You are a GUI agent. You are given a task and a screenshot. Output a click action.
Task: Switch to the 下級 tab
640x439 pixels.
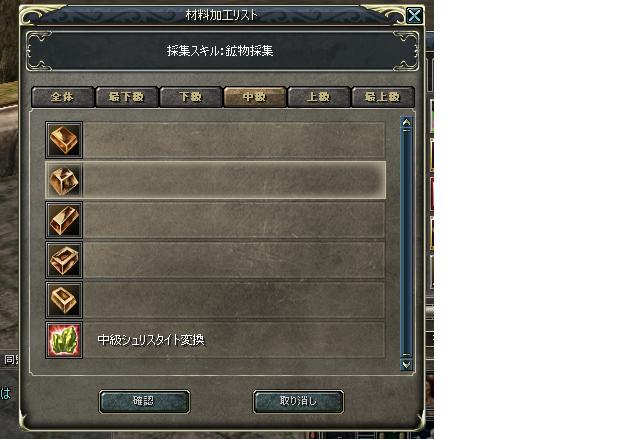[191, 97]
